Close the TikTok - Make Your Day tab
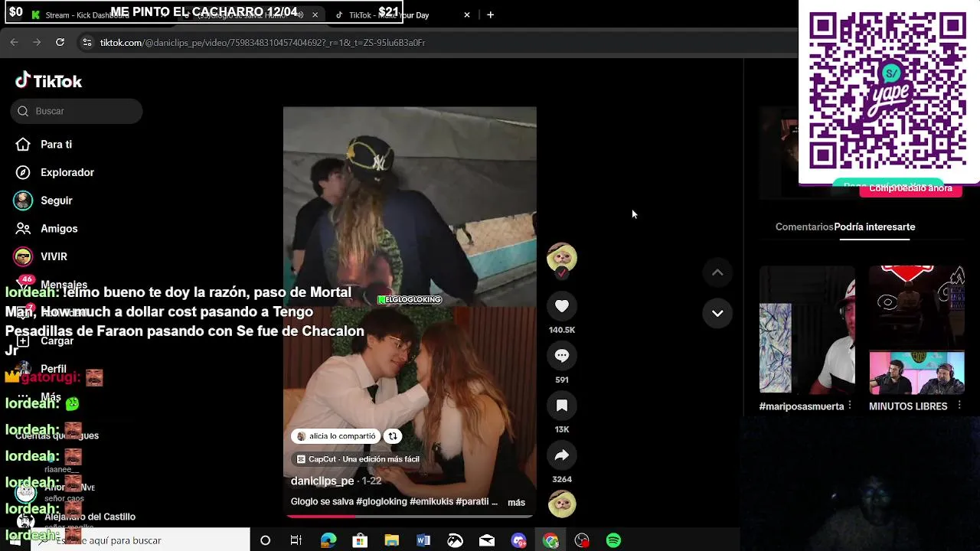The image size is (980, 551). coord(467,15)
